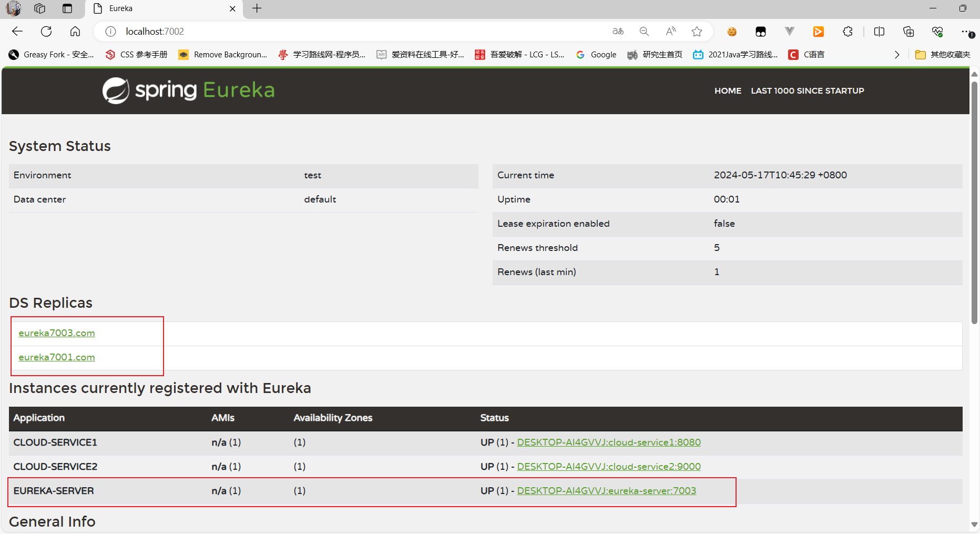Open the eureka7001.com replica link

point(57,357)
